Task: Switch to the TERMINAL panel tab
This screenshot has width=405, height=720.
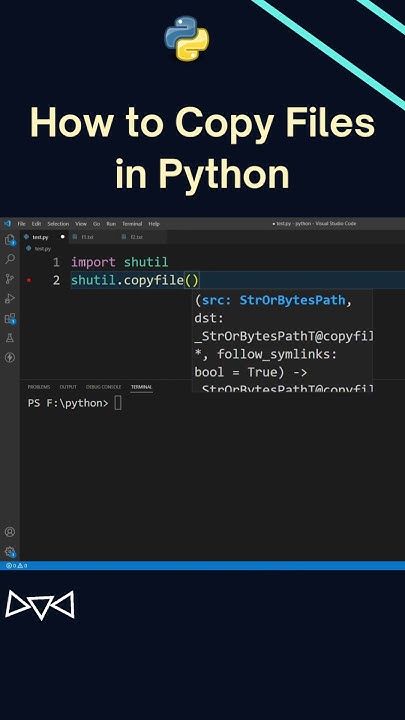Action: pyautogui.click(x=141, y=387)
